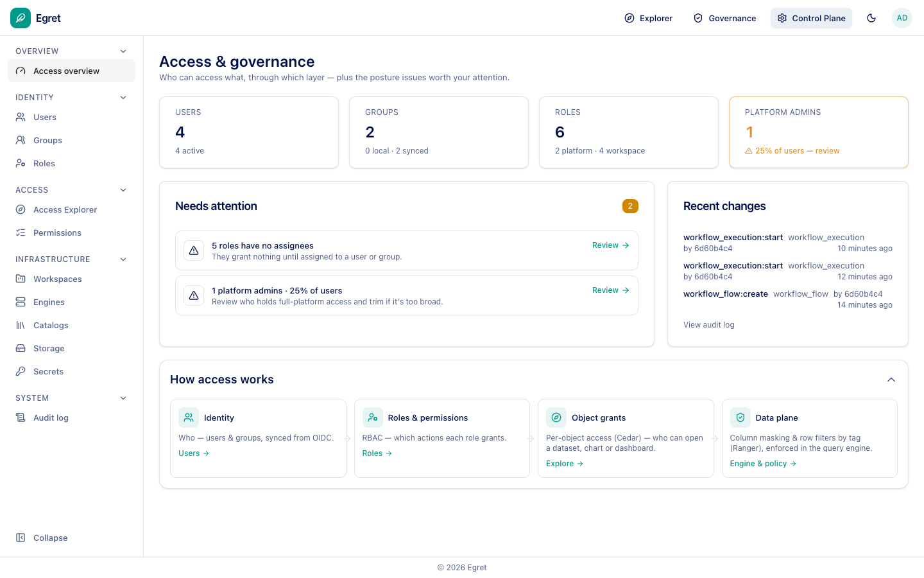Review roles with no assignees

[x=610, y=245]
